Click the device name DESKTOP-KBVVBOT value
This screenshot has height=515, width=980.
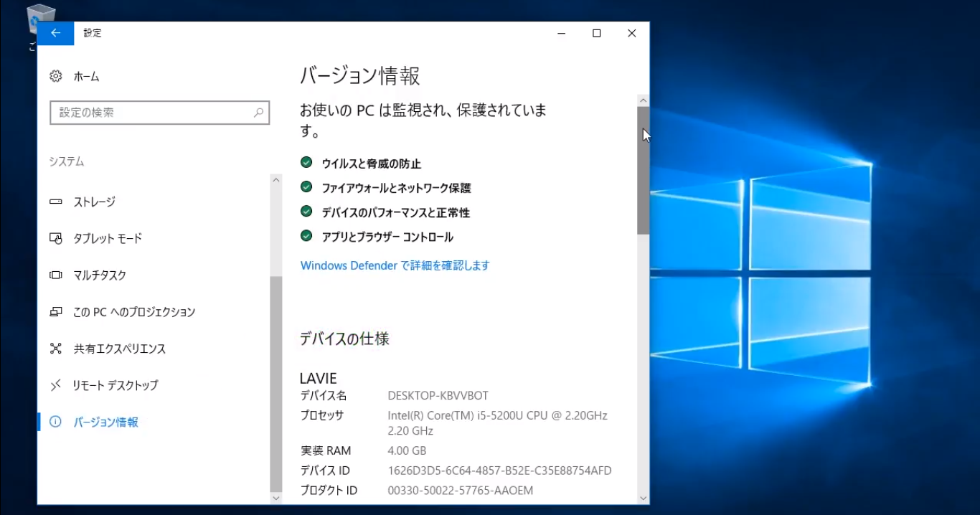[438, 396]
